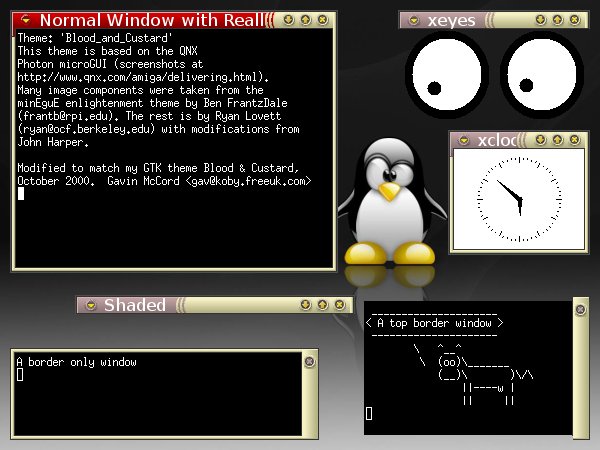The image size is (600, 450).
Task: Click the xeyes title bar label
Action: point(452,20)
